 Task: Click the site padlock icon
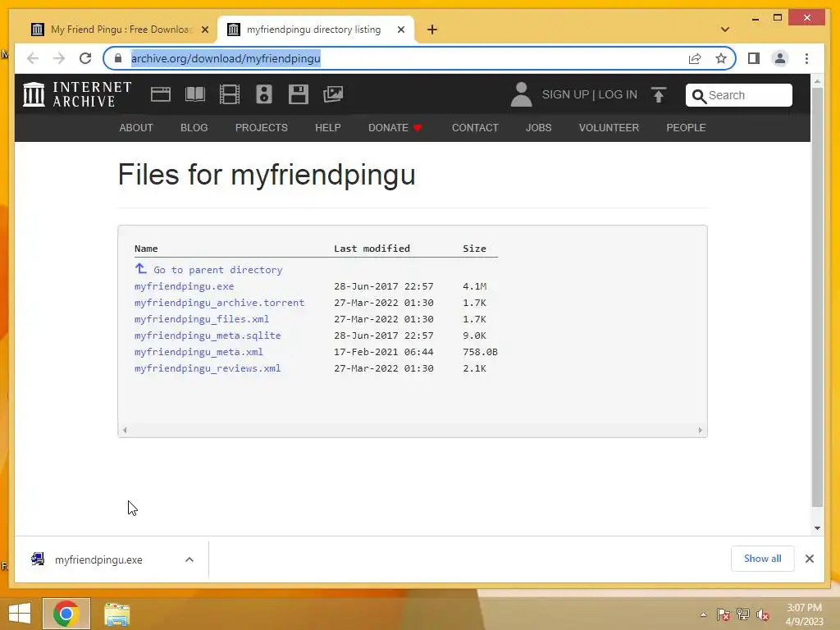coord(118,58)
